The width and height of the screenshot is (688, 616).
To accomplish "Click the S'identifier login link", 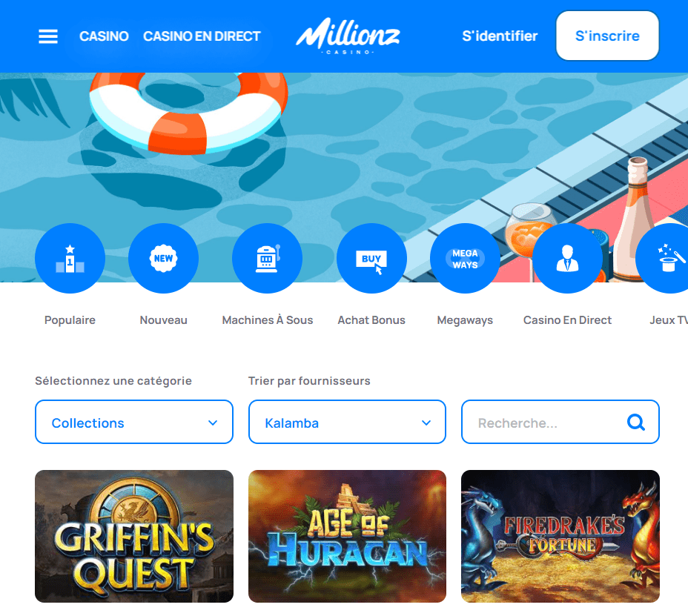I will 500,36.
